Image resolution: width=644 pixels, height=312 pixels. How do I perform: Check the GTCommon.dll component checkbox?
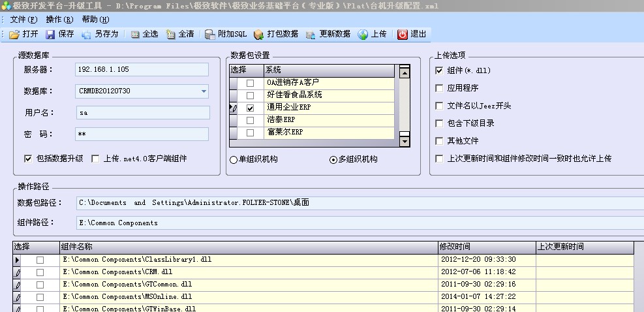point(40,285)
